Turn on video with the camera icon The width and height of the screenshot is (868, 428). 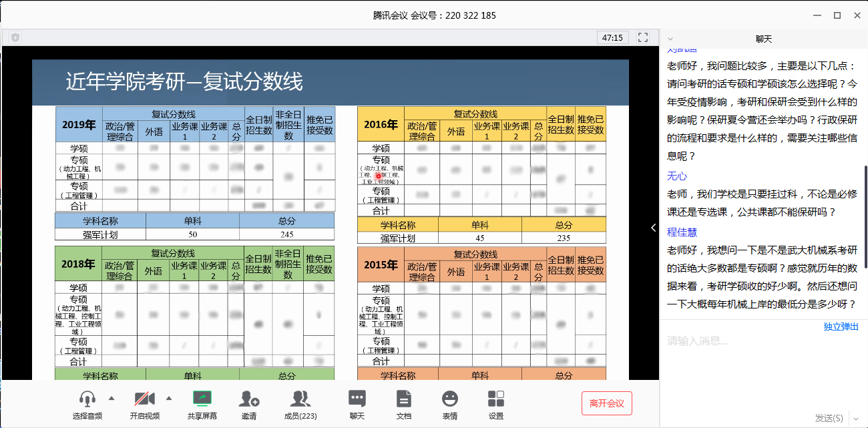click(x=145, y=399)
